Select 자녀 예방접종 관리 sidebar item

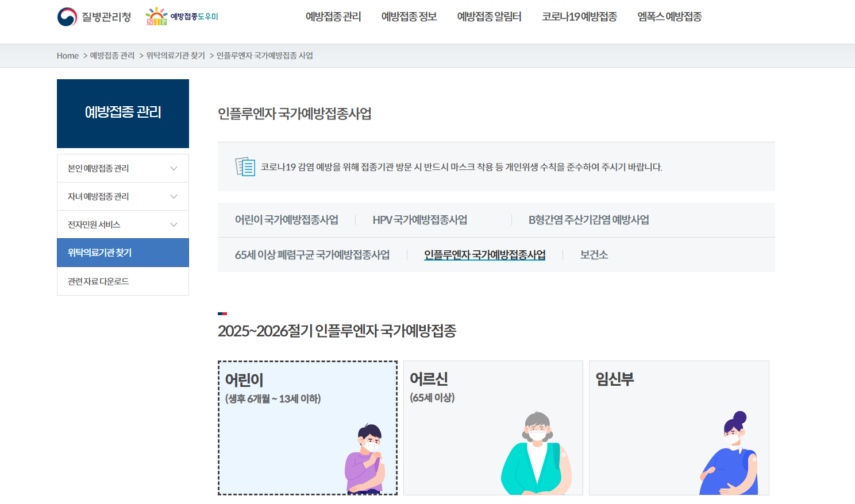(123, 196)
